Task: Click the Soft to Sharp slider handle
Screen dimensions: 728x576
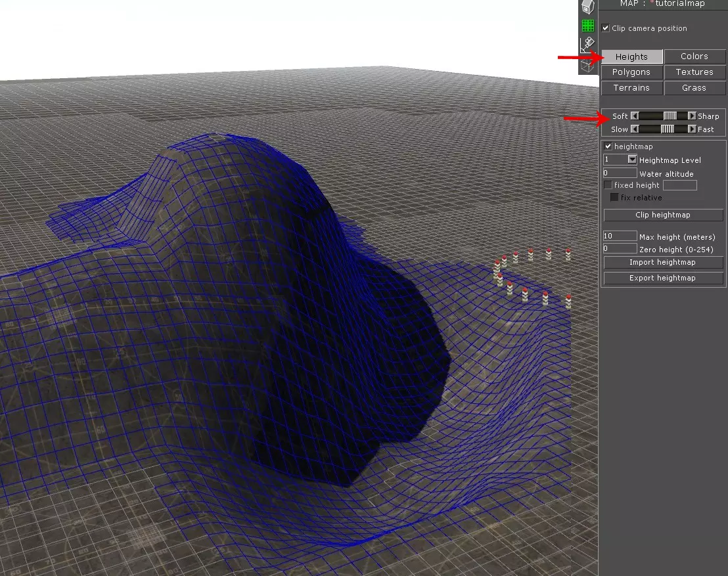Action: coord(670,116)
